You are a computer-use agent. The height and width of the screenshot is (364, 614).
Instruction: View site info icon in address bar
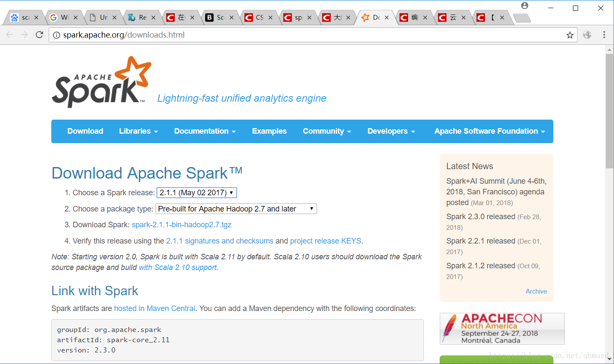point(56,35)
